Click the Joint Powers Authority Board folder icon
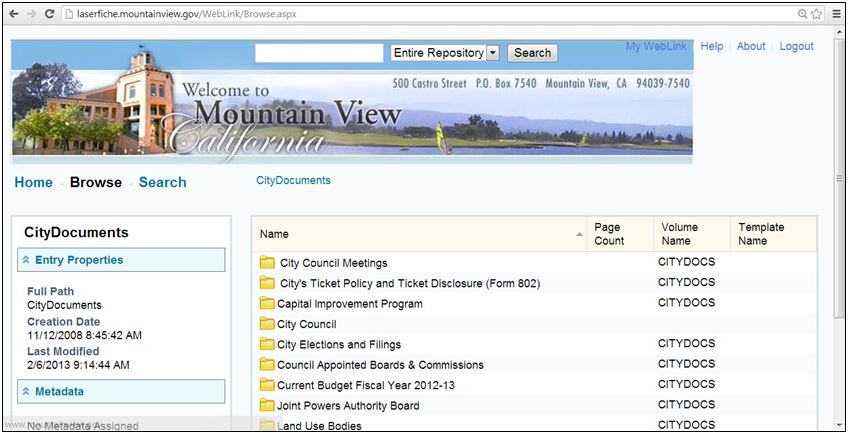The image size is (849, 434). (267, 405)
